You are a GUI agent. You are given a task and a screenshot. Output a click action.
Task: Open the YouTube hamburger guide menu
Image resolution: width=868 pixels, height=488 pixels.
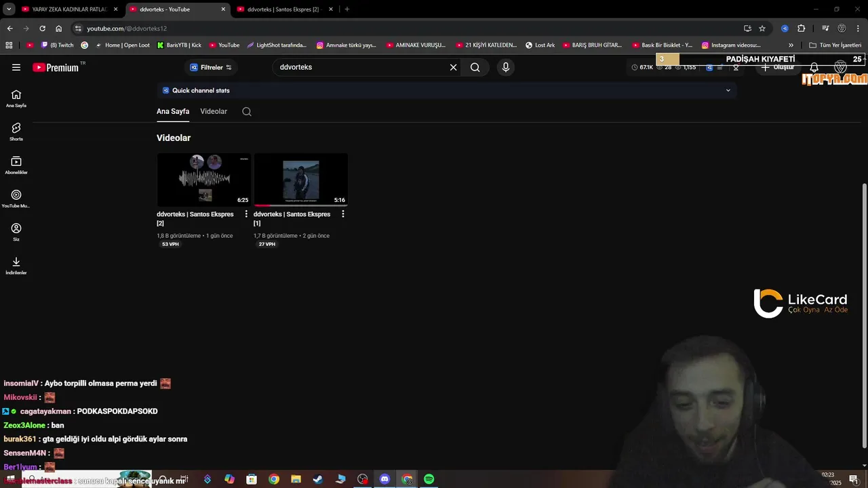(16, 67)
